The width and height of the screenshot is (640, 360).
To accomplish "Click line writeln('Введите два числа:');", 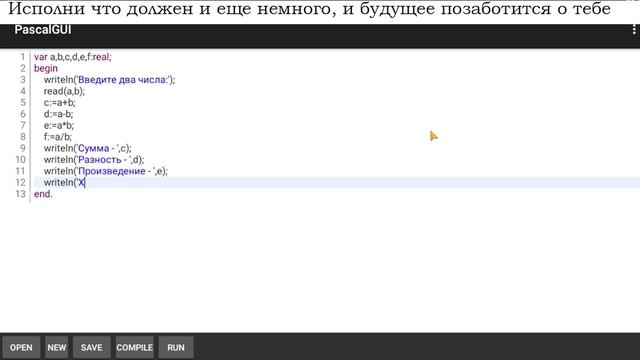I will point(109,80).
